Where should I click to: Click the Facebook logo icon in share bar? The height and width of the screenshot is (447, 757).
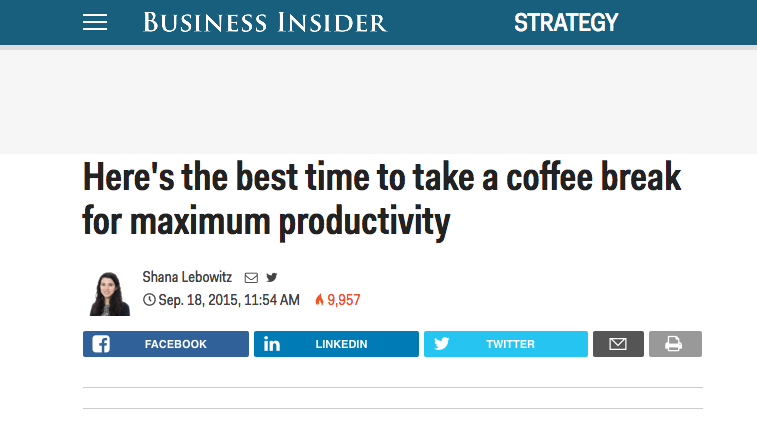tap(101, 344)
